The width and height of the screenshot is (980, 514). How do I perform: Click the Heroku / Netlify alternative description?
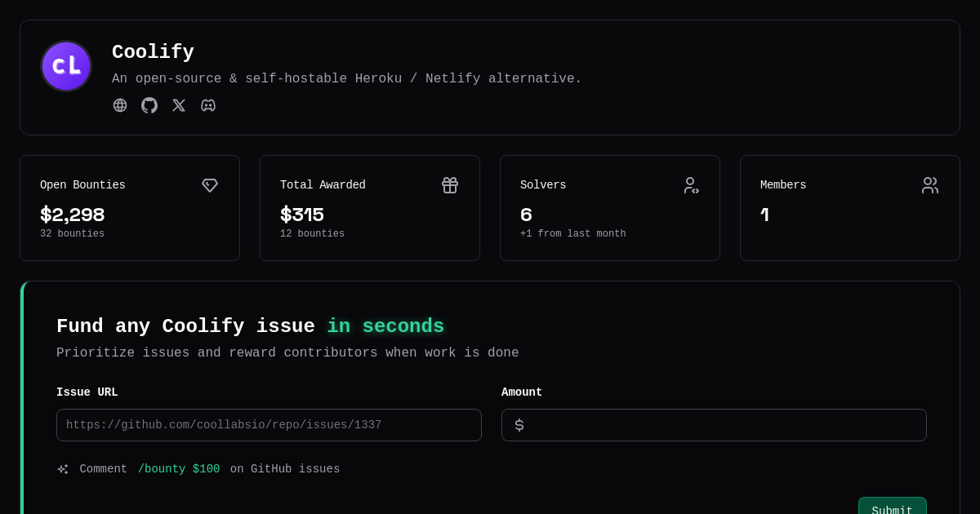tap(347, 79)
